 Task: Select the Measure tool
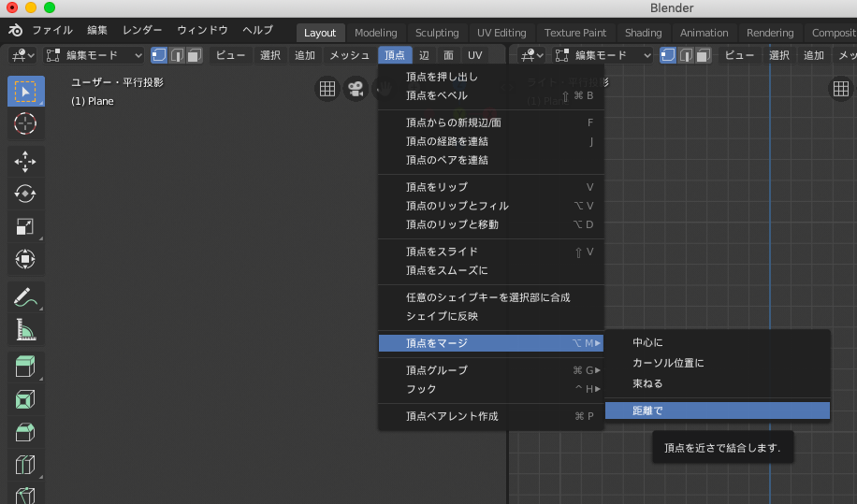pyautogui.click(x=25, y=330)
